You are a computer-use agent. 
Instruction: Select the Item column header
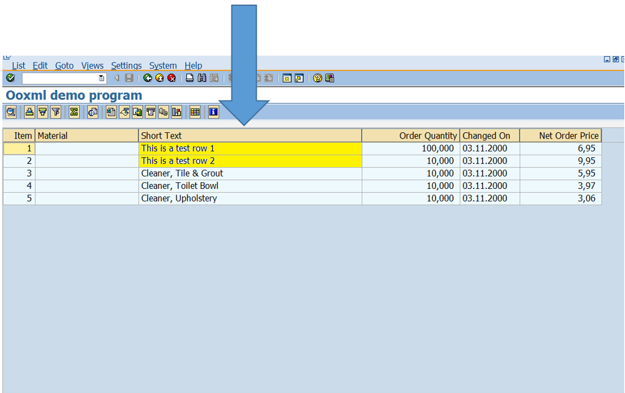(x=19, y=136)
